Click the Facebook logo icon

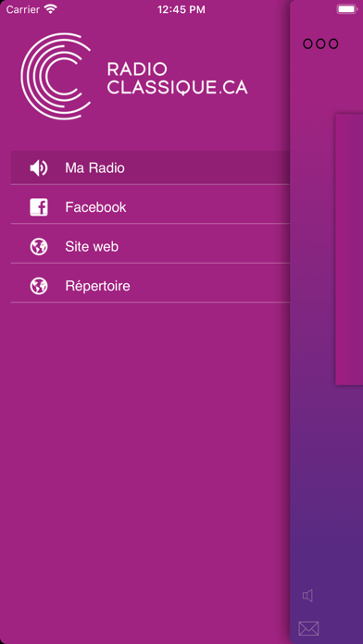tap(39, 207)
